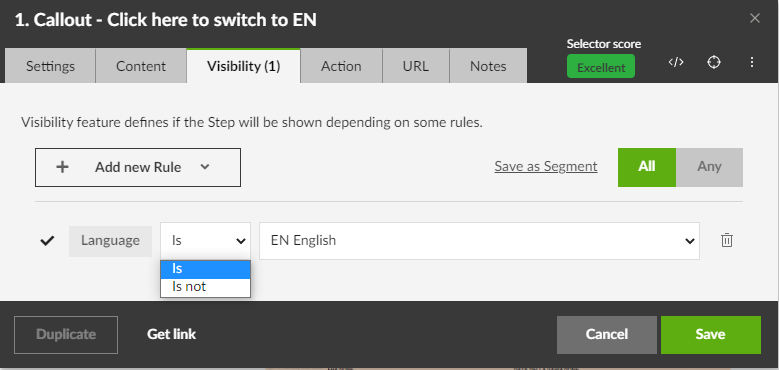
Task: Close the Callout dialog with X
Action: [x=755, y=19]
